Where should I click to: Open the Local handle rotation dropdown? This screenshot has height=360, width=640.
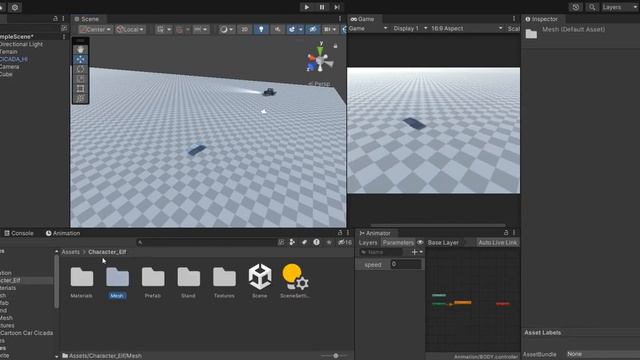[130, 29]
